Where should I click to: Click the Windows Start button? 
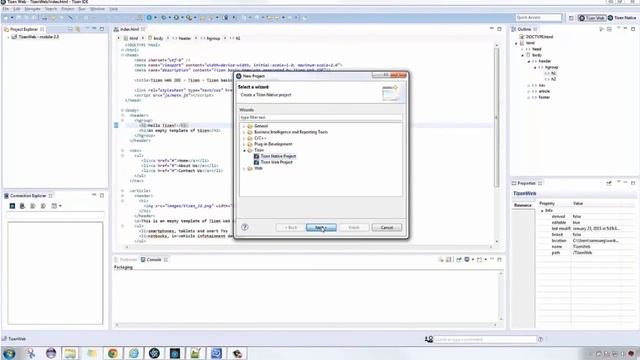coord(9,353)
